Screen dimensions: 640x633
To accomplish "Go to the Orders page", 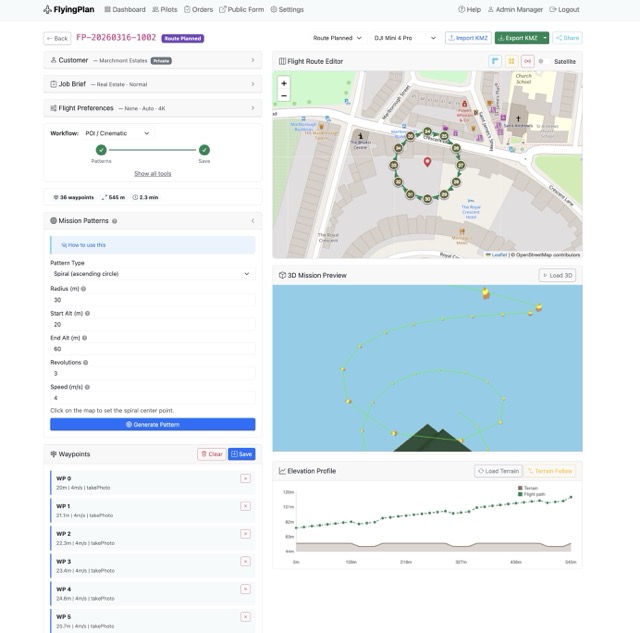I will click(x=198, y=9).
